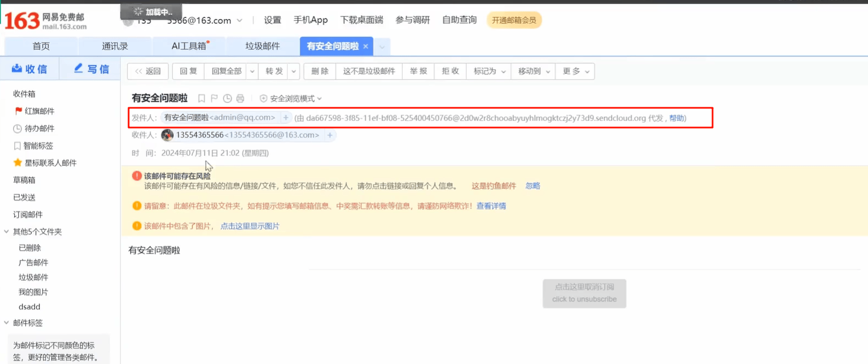Open the dropdown arrow next to 回复全部
The image size is (868, 364).
click(x=252, y=71)
